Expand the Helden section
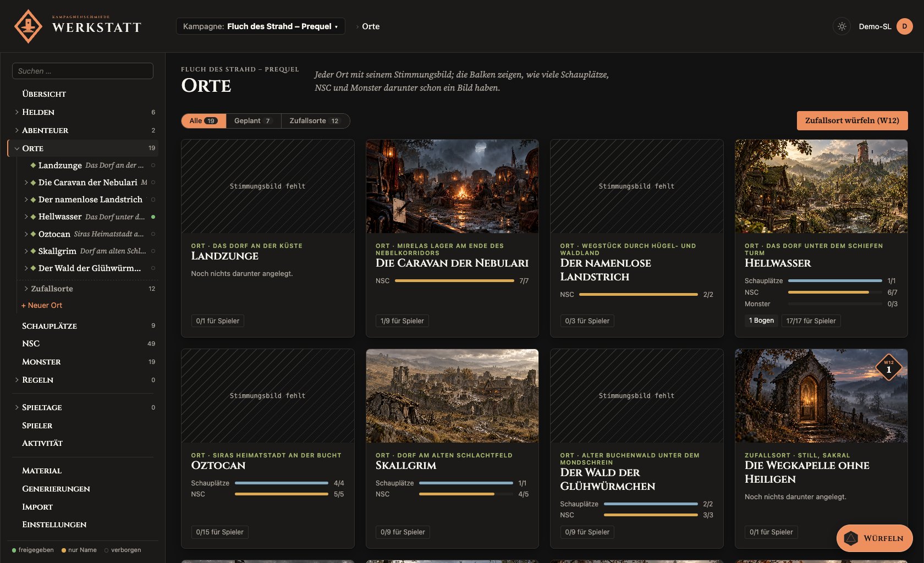The image size is (924, 563). click(x=17, y=112)
